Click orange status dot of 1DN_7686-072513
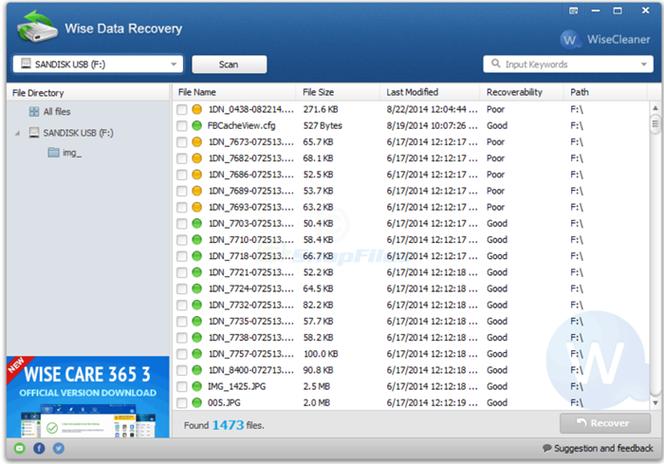 click(x=197, y=174)
